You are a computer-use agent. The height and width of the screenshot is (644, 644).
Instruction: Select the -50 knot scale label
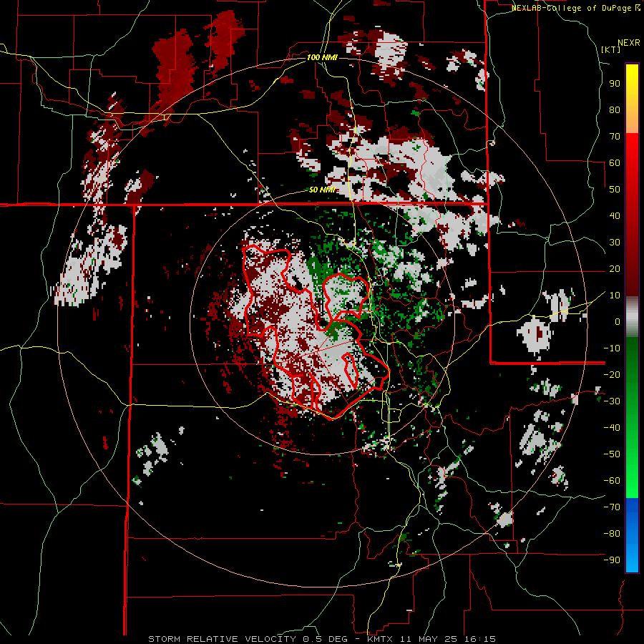click(x=612, y=454)
